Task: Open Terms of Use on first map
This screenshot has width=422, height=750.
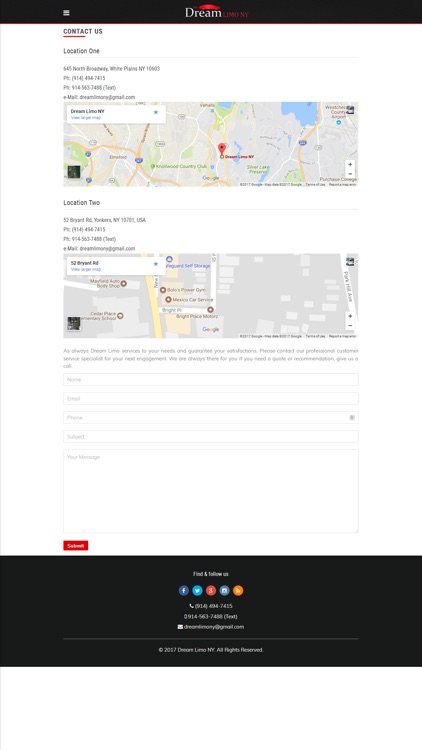Action: point(315,184)
